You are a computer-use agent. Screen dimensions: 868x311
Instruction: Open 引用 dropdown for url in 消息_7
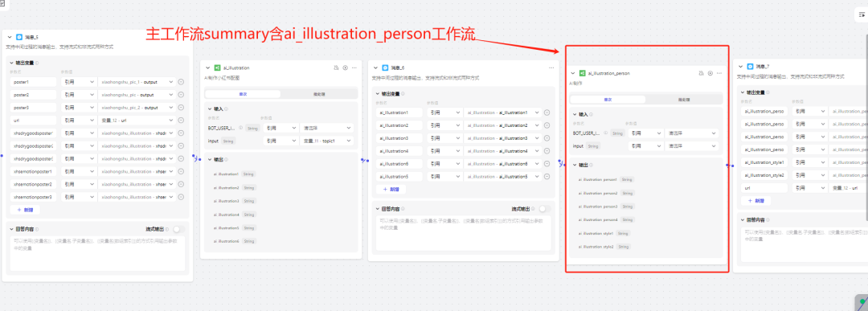(809, 188)
